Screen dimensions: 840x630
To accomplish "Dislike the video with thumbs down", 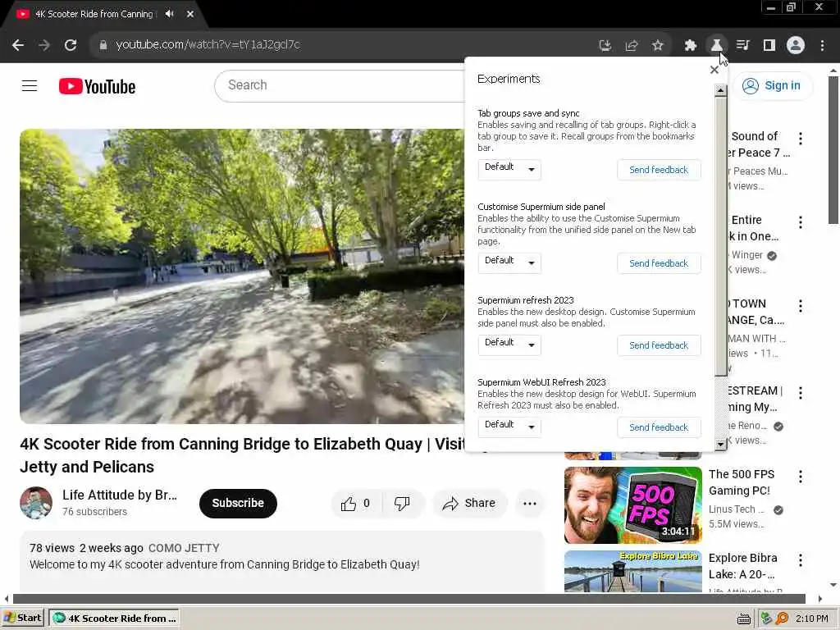I will [x=402, y=503].
